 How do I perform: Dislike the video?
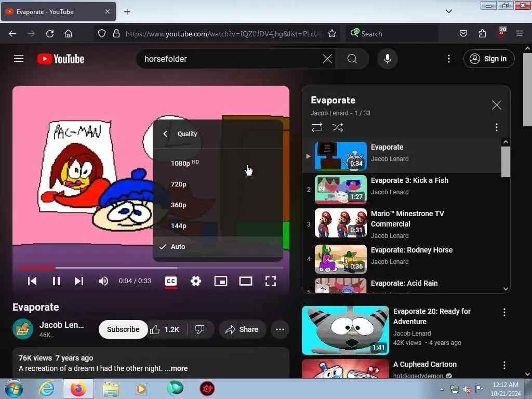click(200, 329)
